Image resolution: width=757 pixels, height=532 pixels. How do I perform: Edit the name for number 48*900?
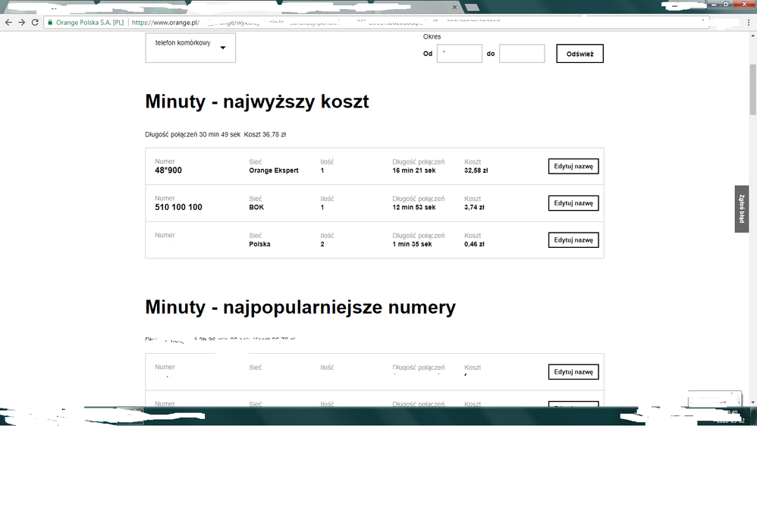click(x=573, y=166)
